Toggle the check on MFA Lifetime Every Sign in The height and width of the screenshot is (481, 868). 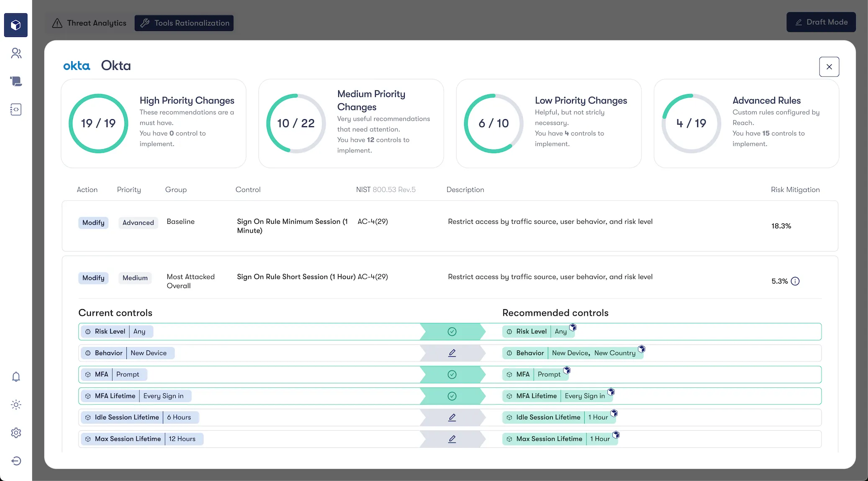point(452,396)
